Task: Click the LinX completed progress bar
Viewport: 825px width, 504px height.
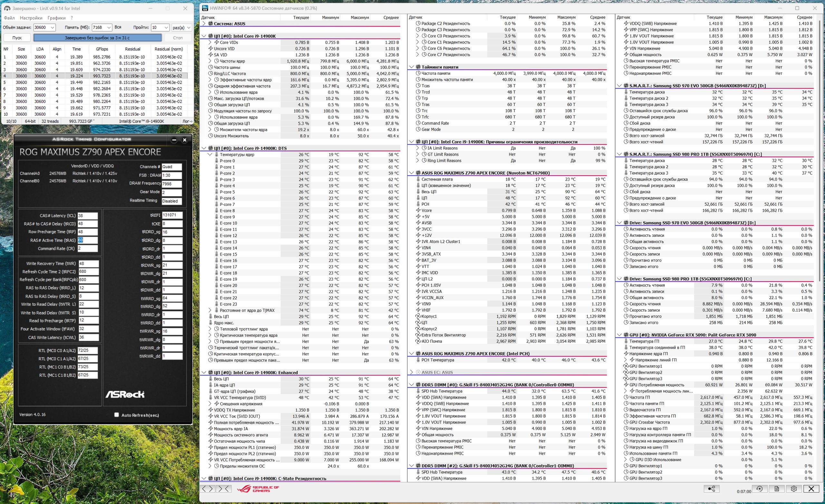Action: [97, 38]
